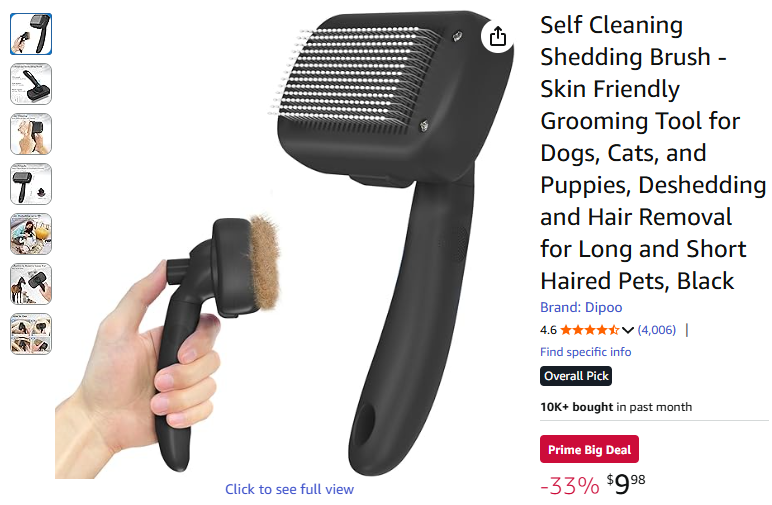
Task: Select fifth thumbnail showing woman with pets
Action: point(31,234)
